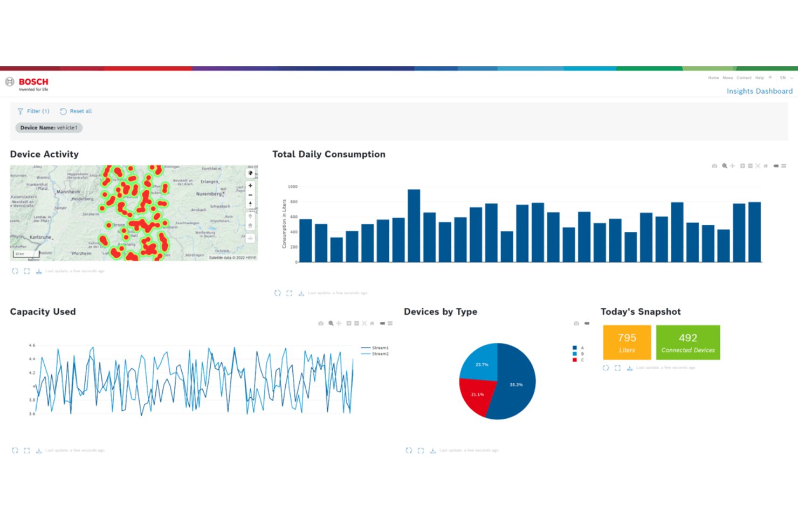Zoom in on the Device Activity map
798x532 pixels.
(x=250, y=185)
